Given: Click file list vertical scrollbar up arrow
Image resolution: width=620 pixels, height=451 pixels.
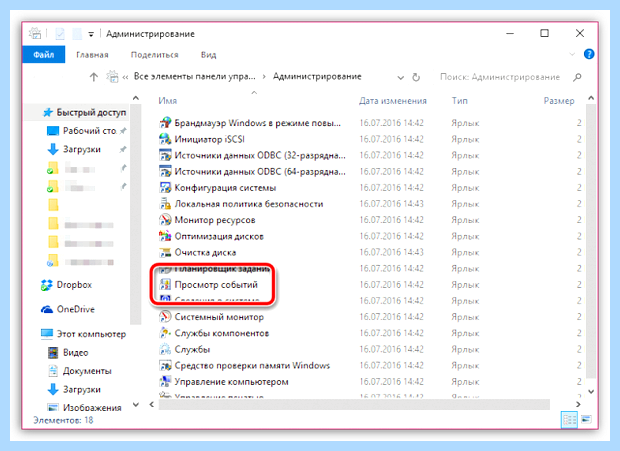Looking at the screenshot, I should pyautogui.click(x=591, y=97).
